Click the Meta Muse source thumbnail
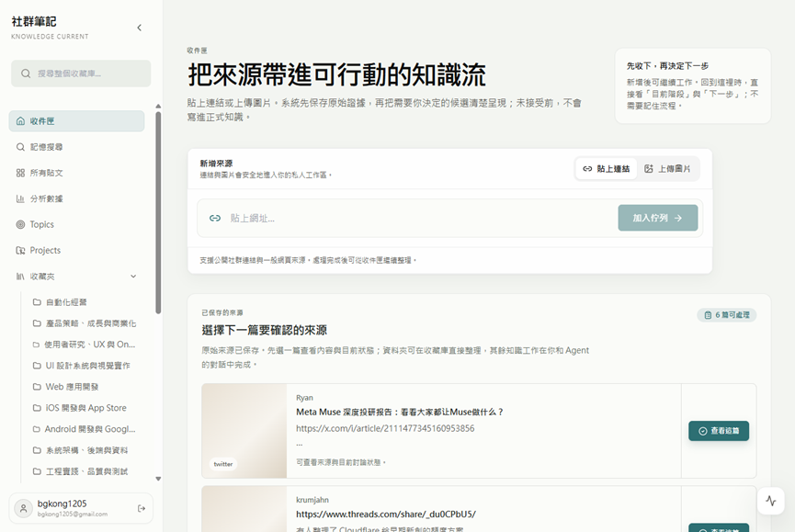Screen dimensions: 795x532 [244, 431]
